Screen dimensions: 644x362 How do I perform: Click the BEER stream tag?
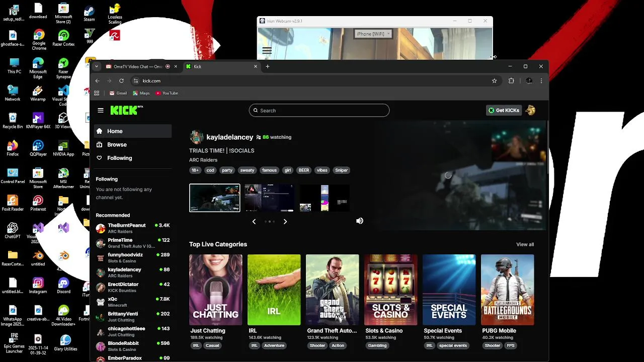click(304, 170)
